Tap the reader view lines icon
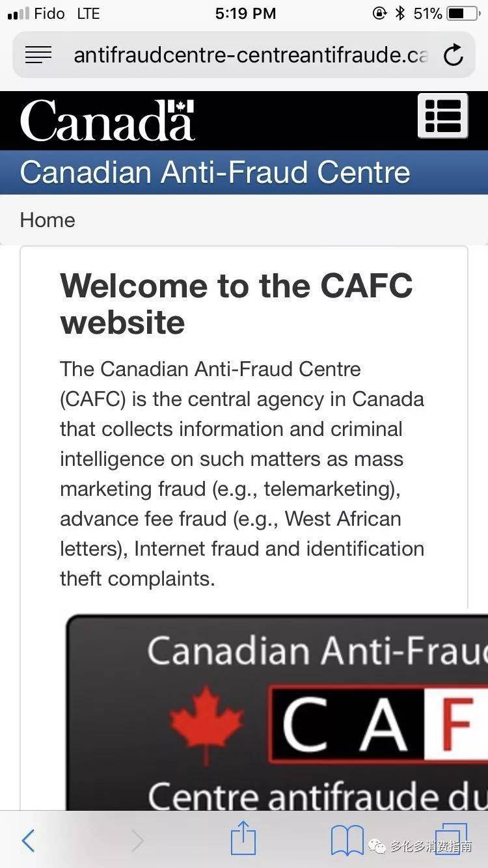The image size is (488, 868). pyautogui.click(x=38, y=55)
